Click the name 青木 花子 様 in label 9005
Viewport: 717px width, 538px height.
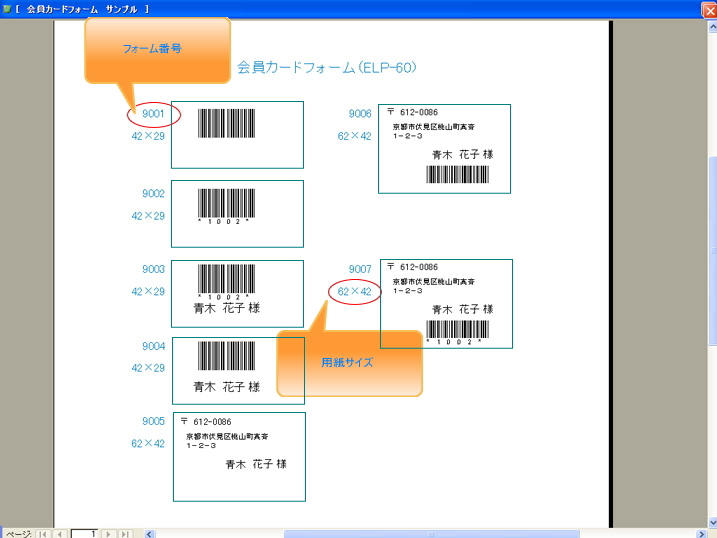click(256, 464)
